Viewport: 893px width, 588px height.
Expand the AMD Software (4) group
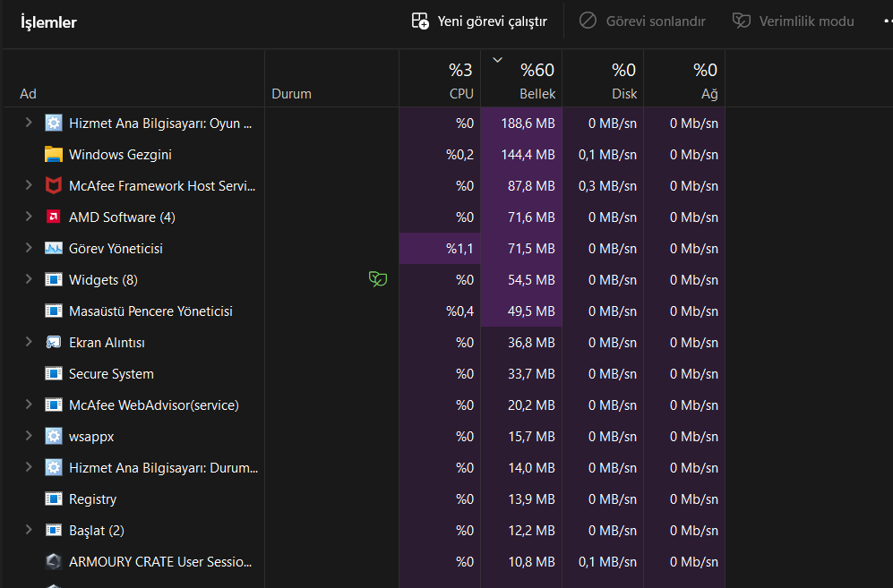[29, 217]
